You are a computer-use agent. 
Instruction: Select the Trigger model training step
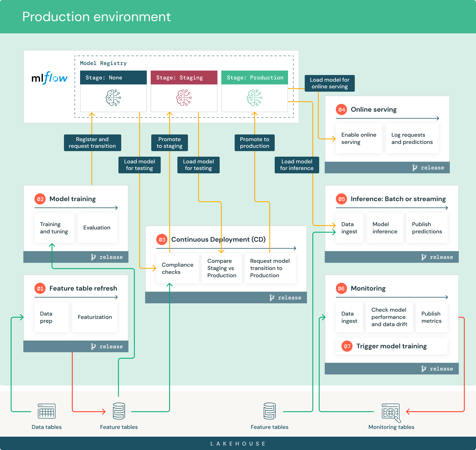(391, 346)
